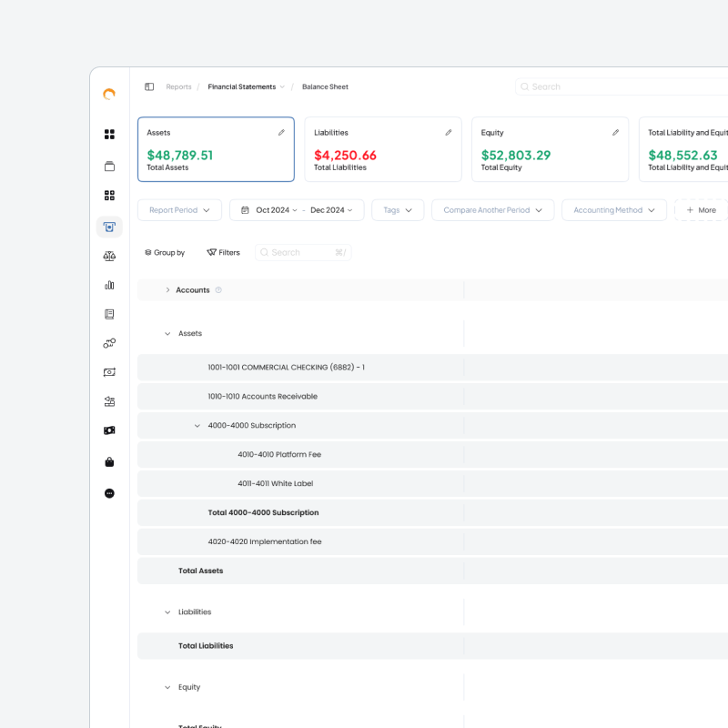Click the 1010-1010 Accounts Receivable row
Image resolution: width=728 pixels, height=728 pixels.
433,397
